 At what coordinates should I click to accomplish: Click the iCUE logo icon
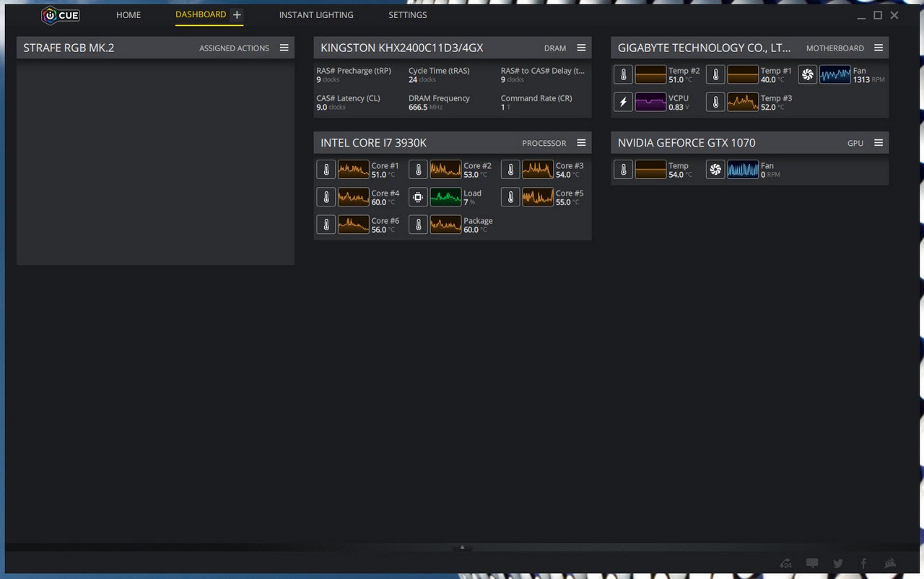click(61, 14)
